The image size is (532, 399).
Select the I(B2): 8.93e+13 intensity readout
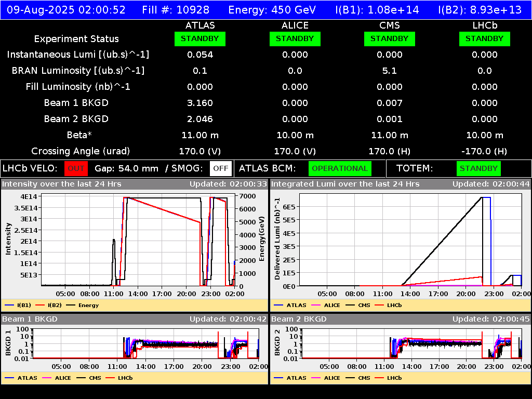click(480, 10)
